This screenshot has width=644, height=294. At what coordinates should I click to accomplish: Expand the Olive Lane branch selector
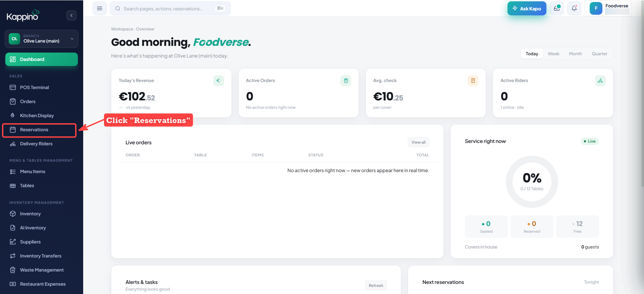42,39
